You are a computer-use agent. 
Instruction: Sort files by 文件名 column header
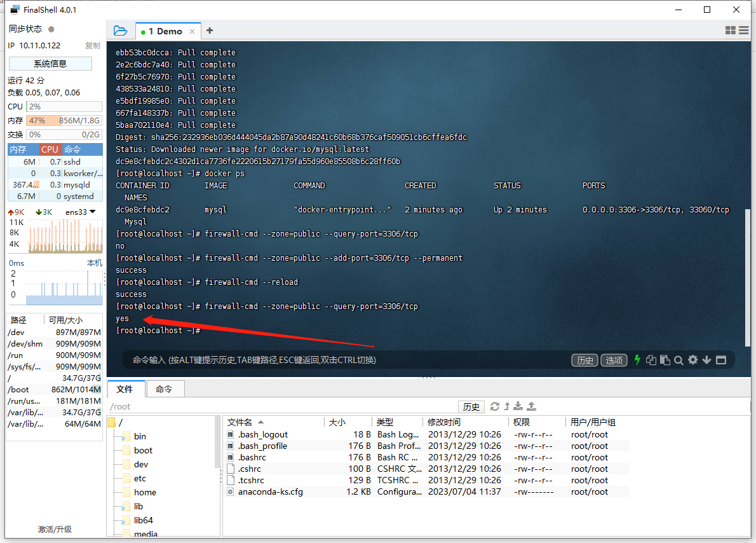point(240,422)
